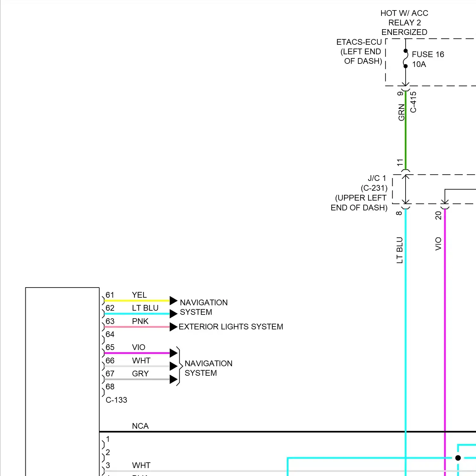Click pin number 11 above J/C 1
The width and height of the screenshot is (476, 476).
(x=400, y=162)
